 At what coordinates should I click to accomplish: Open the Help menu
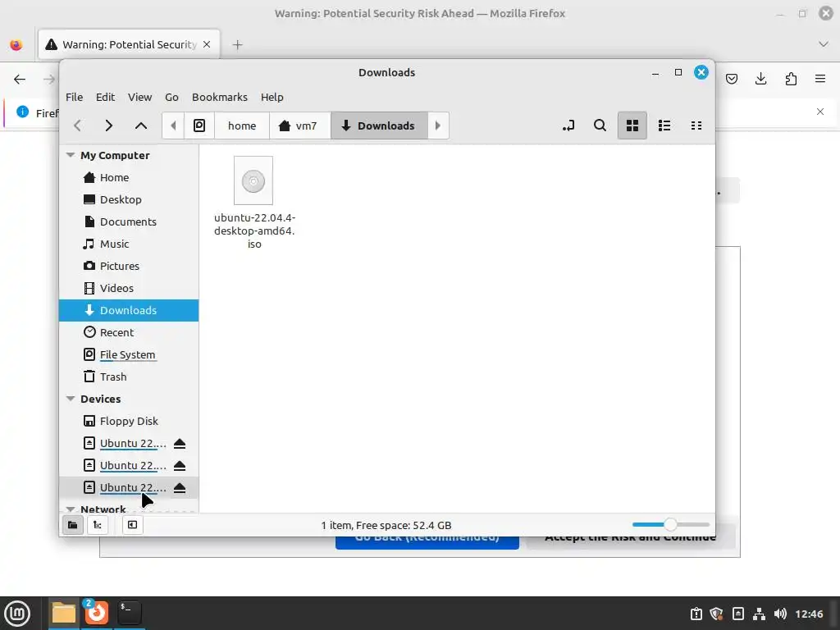pyautogui.click(x=272, y=97)
